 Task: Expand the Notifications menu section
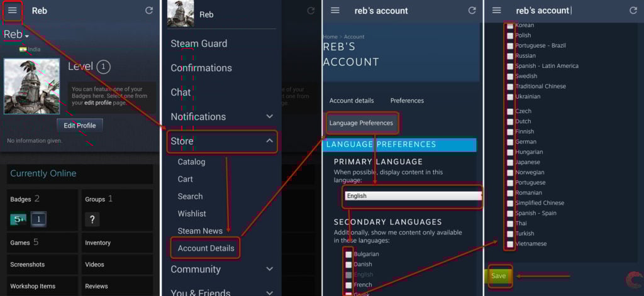pos(269,117)
